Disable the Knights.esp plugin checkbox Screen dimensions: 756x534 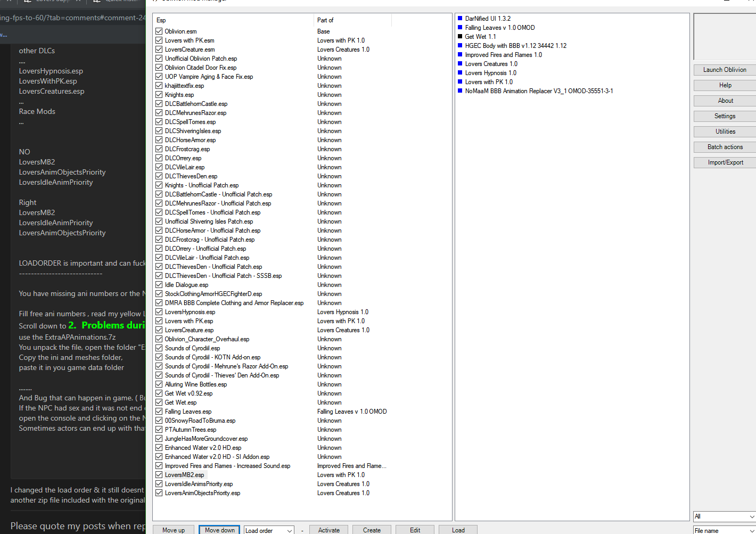(159, 95)
